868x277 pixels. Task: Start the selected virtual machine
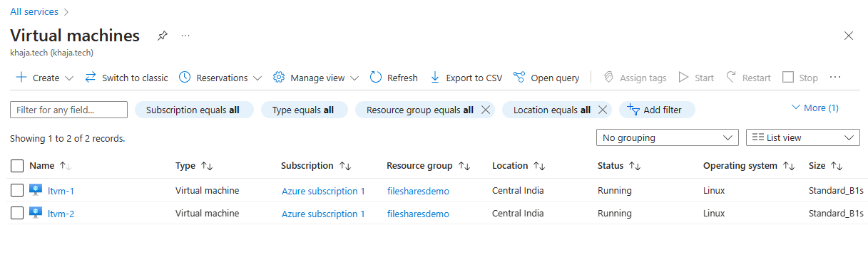click(696, 78)
